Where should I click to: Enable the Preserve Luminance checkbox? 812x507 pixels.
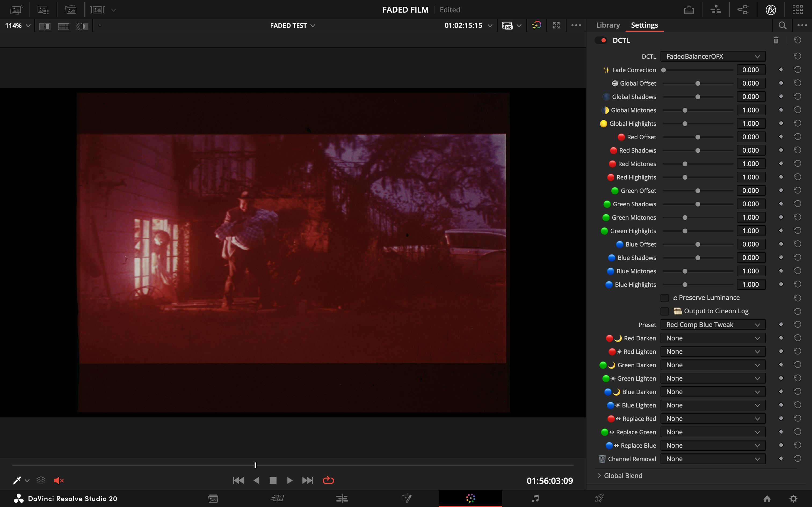coord(664,297)
